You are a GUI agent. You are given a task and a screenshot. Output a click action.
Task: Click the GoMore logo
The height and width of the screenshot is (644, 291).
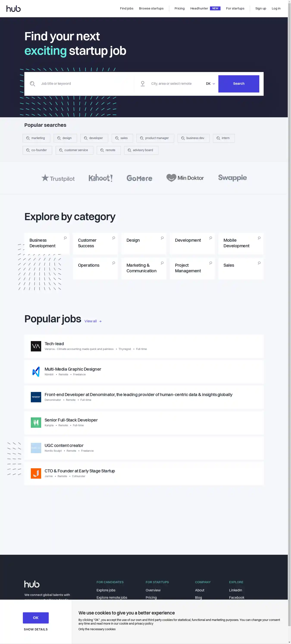(x=139, y=178)
